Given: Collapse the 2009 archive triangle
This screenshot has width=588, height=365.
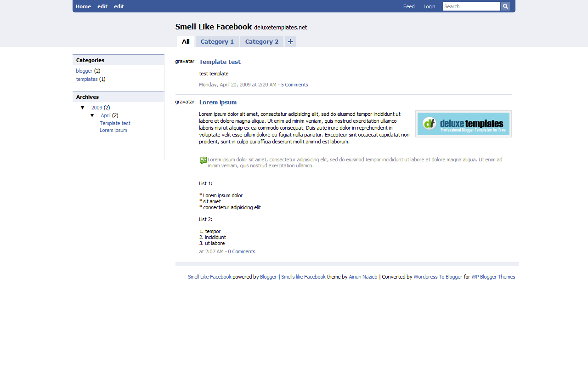Looking at the screenshot, I should 83,108.
